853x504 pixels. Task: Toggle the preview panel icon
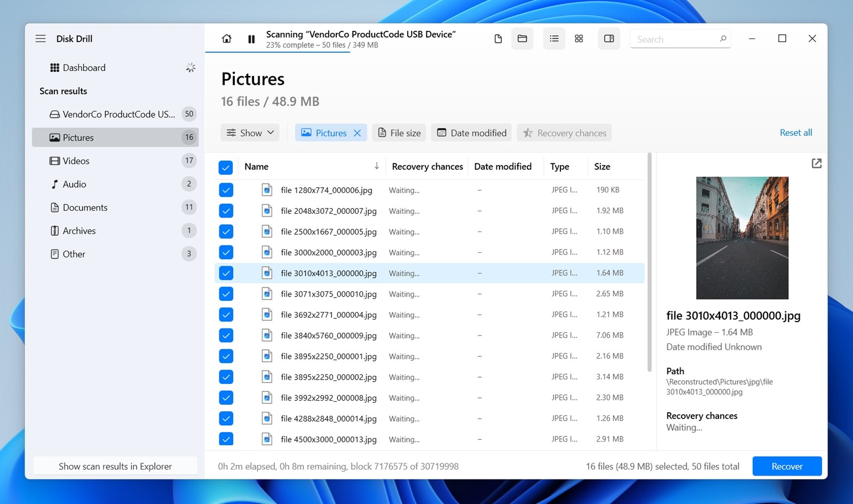click(609, 39)
